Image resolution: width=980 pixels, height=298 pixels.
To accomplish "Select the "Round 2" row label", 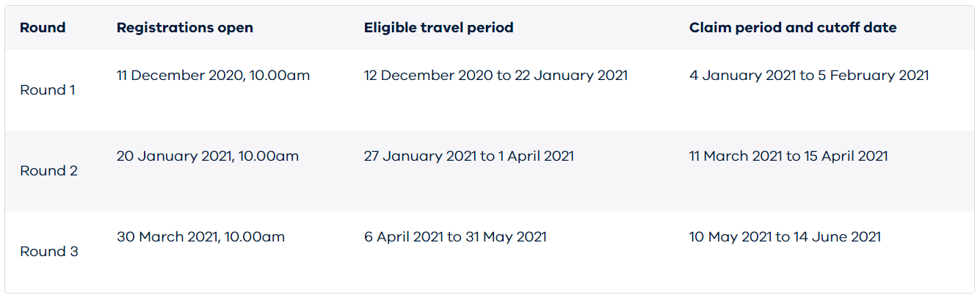I will click(x=48, y=171).
